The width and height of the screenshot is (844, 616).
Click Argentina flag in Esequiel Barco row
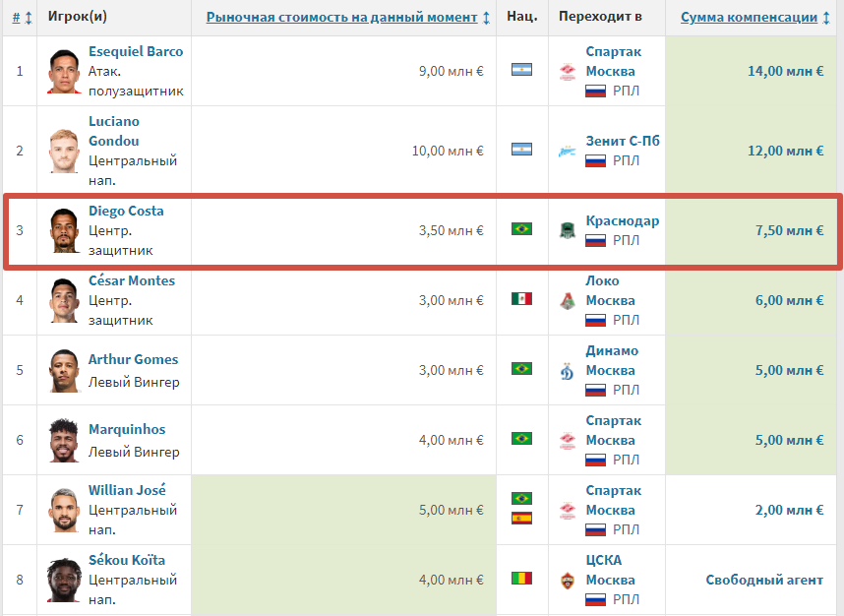click(x=521, y=70)
